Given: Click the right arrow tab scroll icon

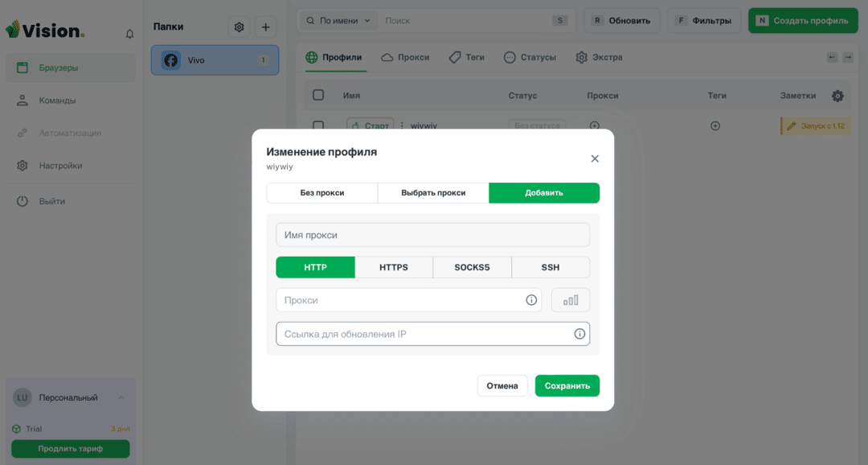Looking at the screenshot, I should (x=848, y=57).
